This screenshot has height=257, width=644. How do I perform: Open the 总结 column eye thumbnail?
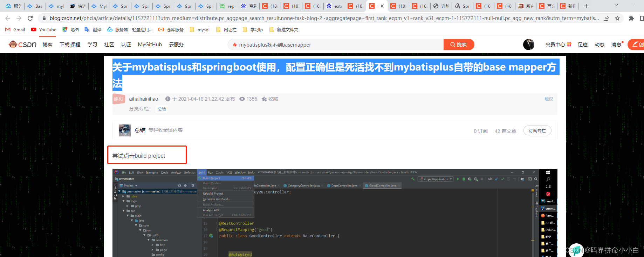125,130
